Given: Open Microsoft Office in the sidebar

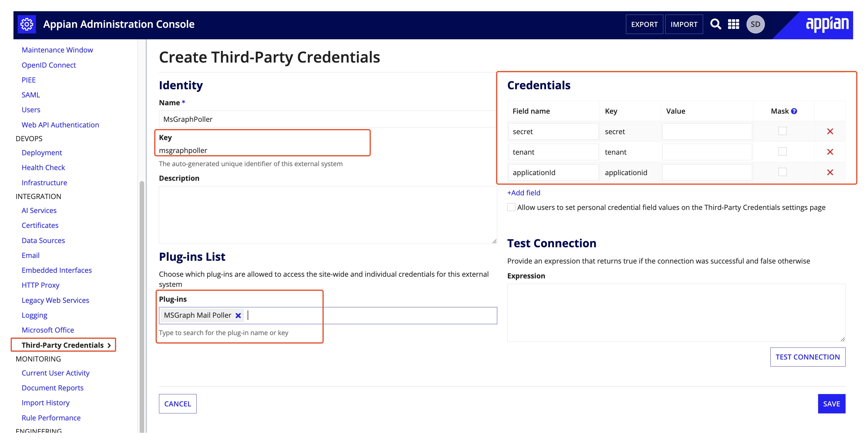Looking at the screenshot, I should [48, 330].
